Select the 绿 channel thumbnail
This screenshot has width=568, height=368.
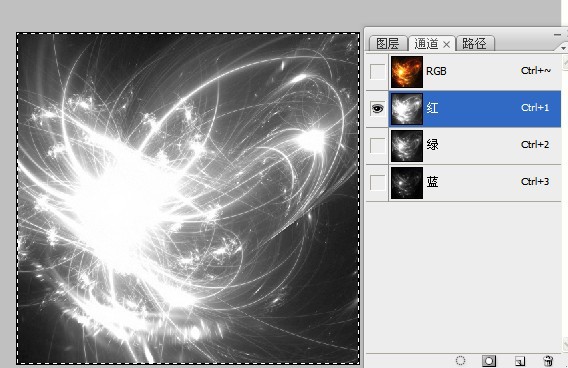(x=407, y=146)
